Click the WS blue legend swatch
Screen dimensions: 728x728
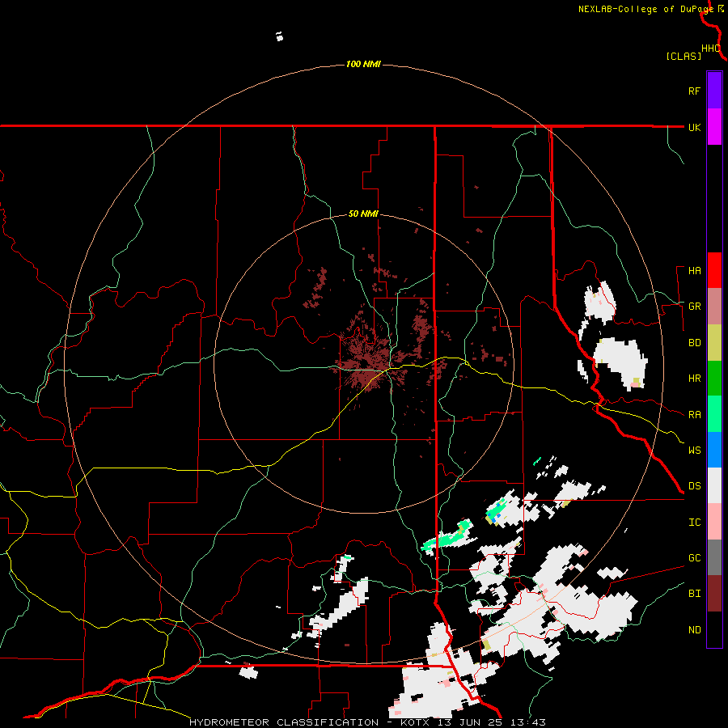[714, 450]
